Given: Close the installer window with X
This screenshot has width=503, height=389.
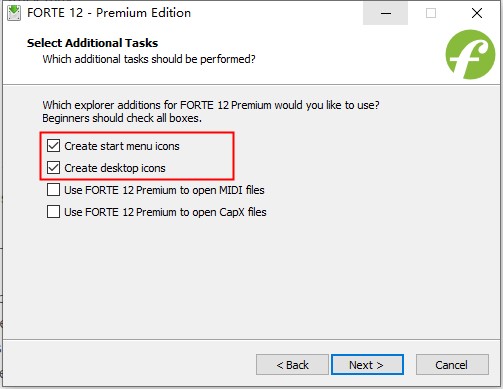Looking at the screenshot, I should (x=477, y=13).
